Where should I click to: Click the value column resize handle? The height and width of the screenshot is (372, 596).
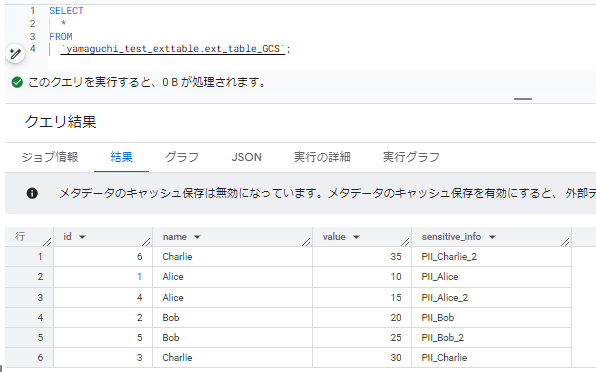pos(405,241)
